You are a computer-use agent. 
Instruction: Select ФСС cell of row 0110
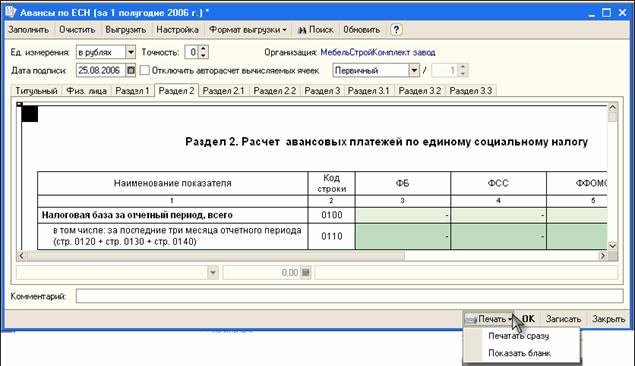[498, 236]
